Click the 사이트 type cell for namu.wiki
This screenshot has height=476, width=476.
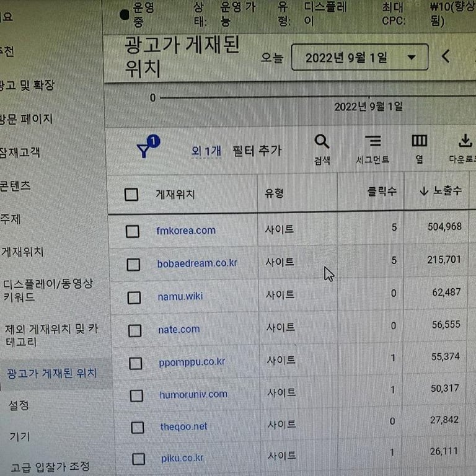click(280, 295)
